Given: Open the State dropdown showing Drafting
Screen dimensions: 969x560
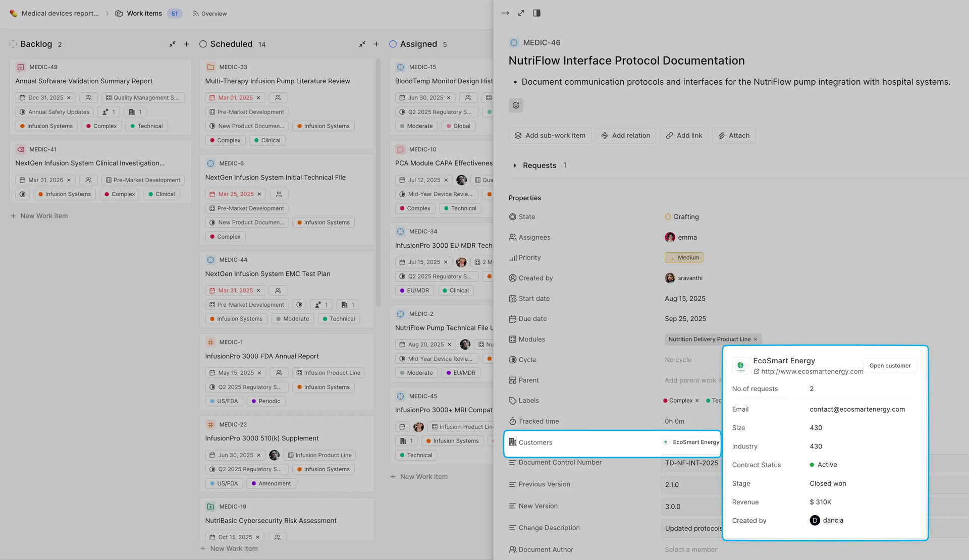Looking at the screenshot, I should click(x=682, y=217).
